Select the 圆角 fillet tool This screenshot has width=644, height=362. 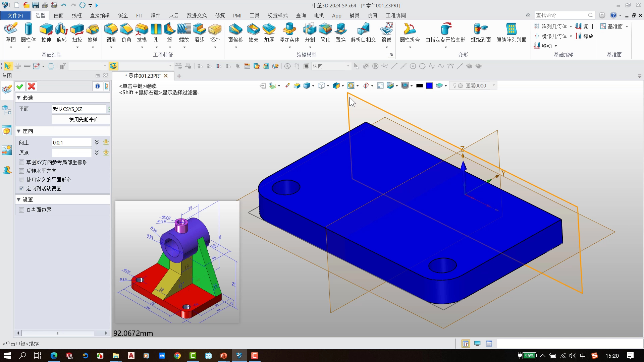click(x=111, y=33)
